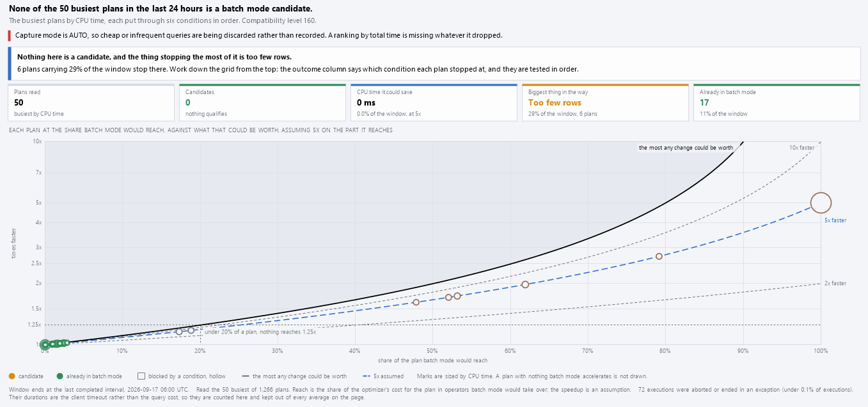This screenshot has width=868, height=407.
Task: Click the 2x faster curve label
Action: (x=835, y=283)
